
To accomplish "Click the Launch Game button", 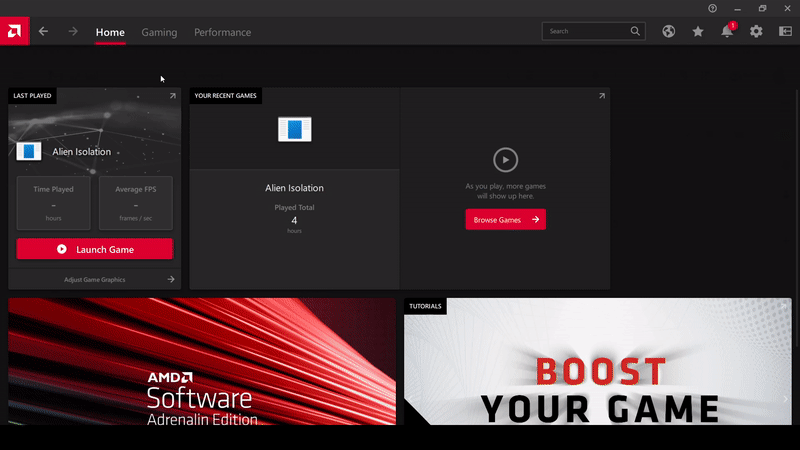I will click(95, 249).
